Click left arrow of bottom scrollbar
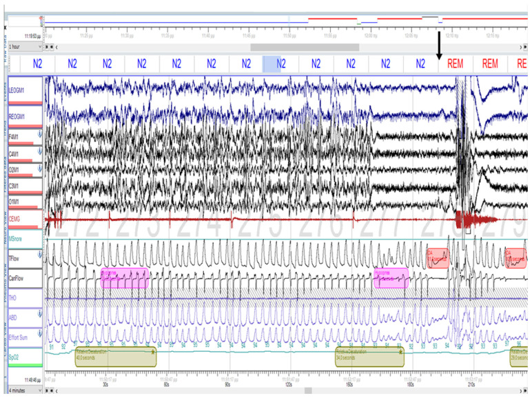This screenshot has width=532, height=400. [x=57, y=390]
